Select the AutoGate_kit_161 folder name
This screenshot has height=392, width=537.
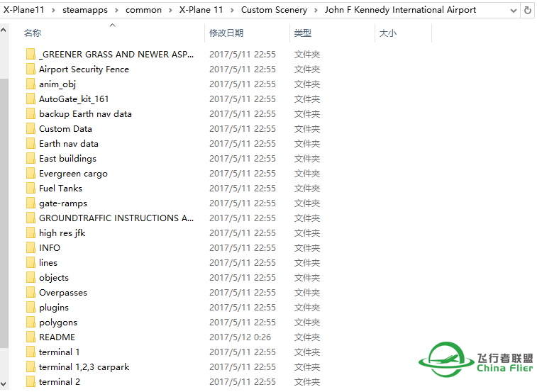[x=74, y=99]
